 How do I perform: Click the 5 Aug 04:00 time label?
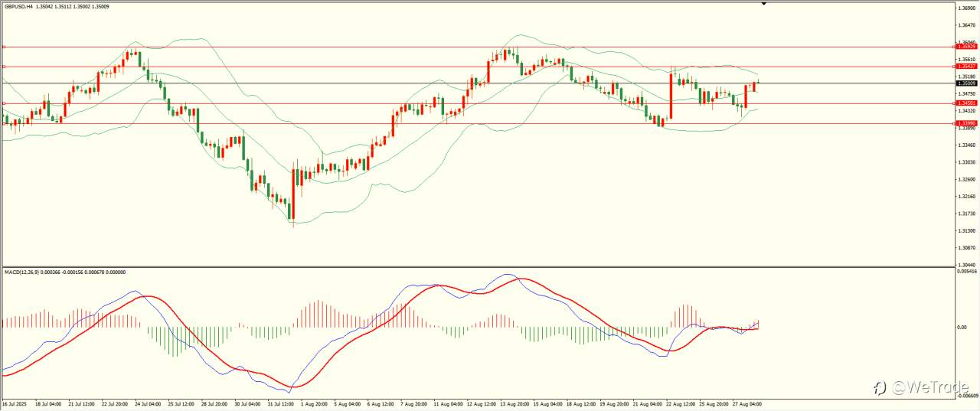click(348, 403)
